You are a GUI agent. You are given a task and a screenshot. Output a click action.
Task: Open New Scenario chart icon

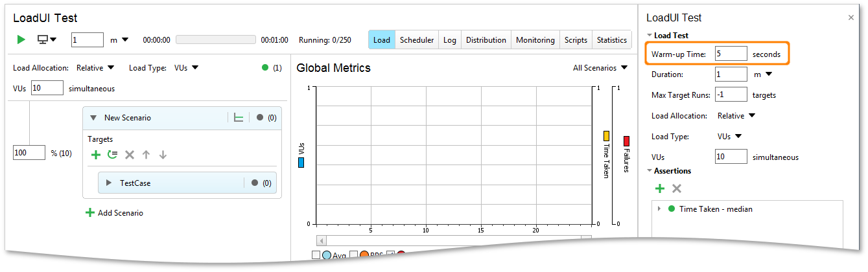pyautogui.click(x=239, y=118)
